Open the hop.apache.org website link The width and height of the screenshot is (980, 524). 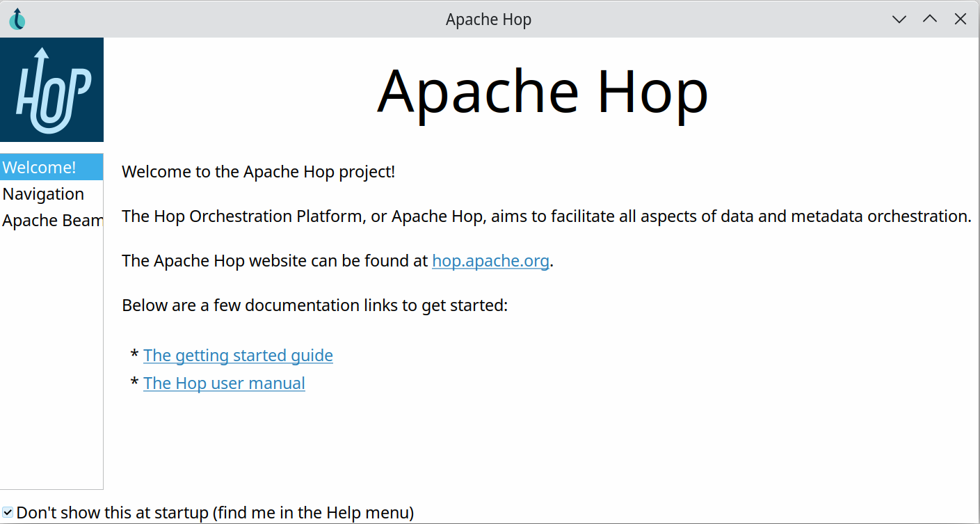pos(490,260)
